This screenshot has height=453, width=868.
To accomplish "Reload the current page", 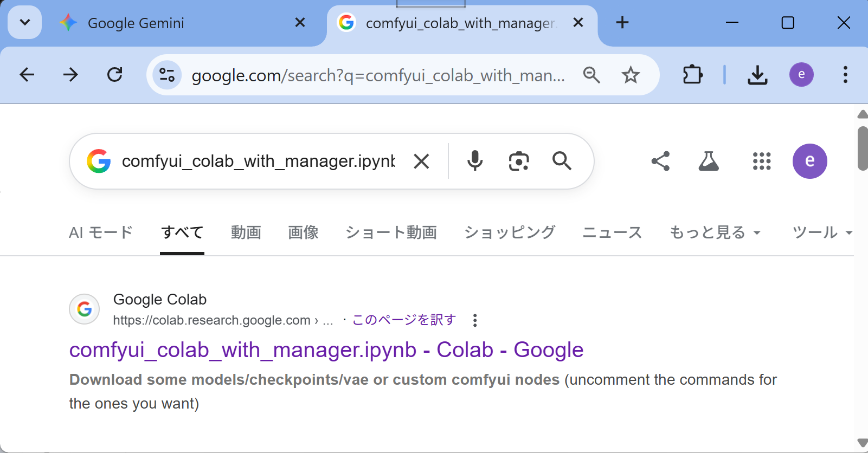I will pyautogui.click(x=114, y=75).
